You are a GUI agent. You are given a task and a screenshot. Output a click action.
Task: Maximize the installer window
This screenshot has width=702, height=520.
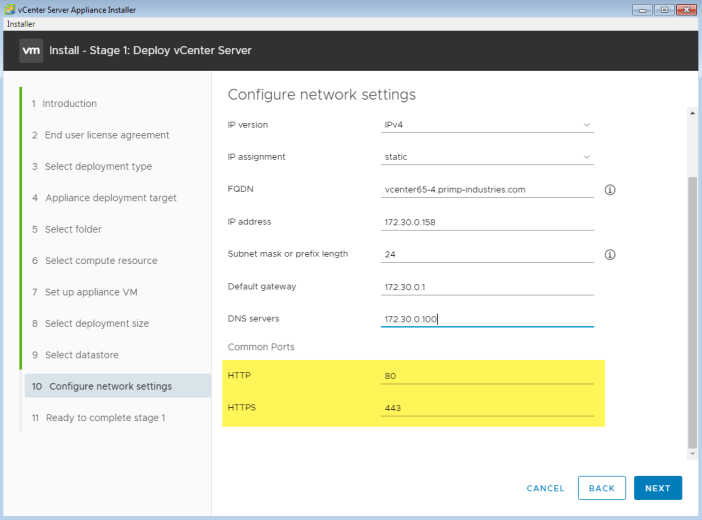click(x=664, y=9)
